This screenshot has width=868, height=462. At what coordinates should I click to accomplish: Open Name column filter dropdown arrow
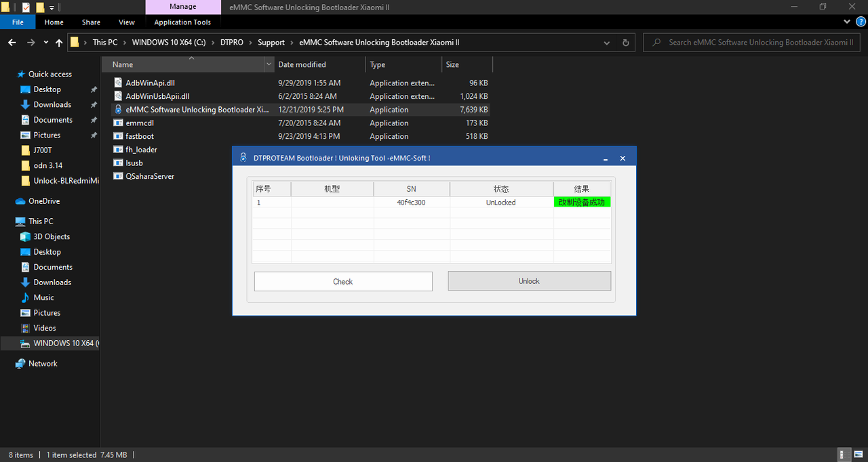[269, 64]
